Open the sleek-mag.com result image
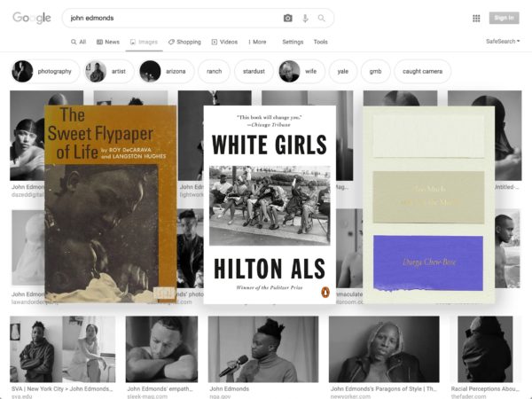The width and height of the screenshot is (532, 399). tap(161, 349)
